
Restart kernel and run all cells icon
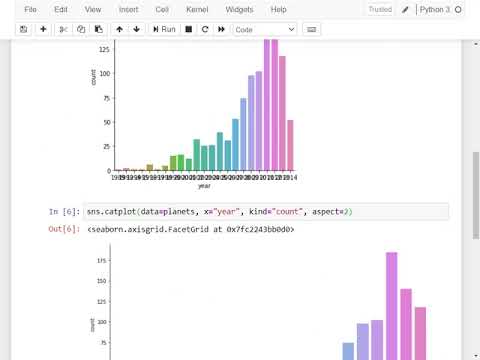[x=221, y=29]
